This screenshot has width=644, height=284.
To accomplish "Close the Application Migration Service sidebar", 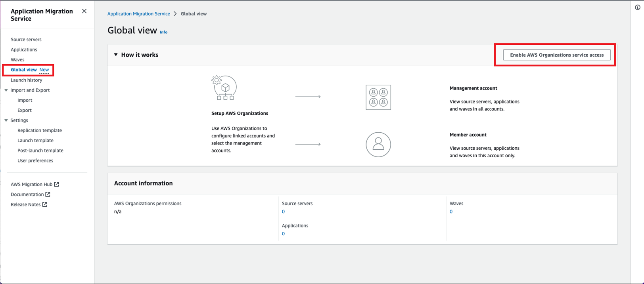I will pos(84,11).
